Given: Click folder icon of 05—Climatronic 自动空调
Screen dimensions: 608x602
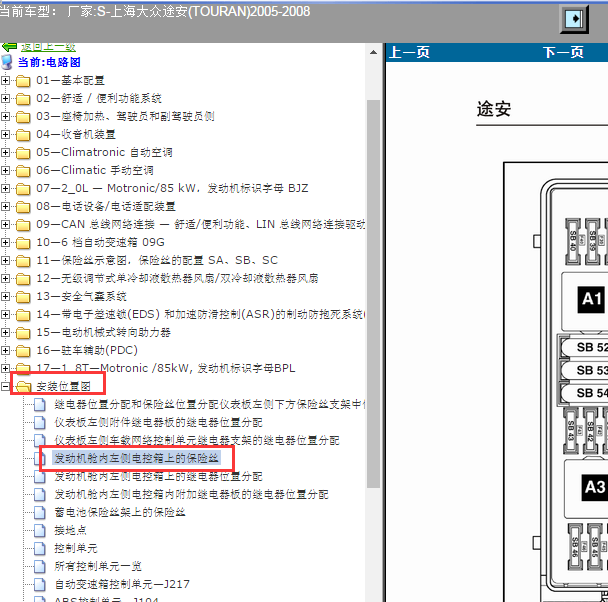Looking at the screenshot, I should point(23,153).
